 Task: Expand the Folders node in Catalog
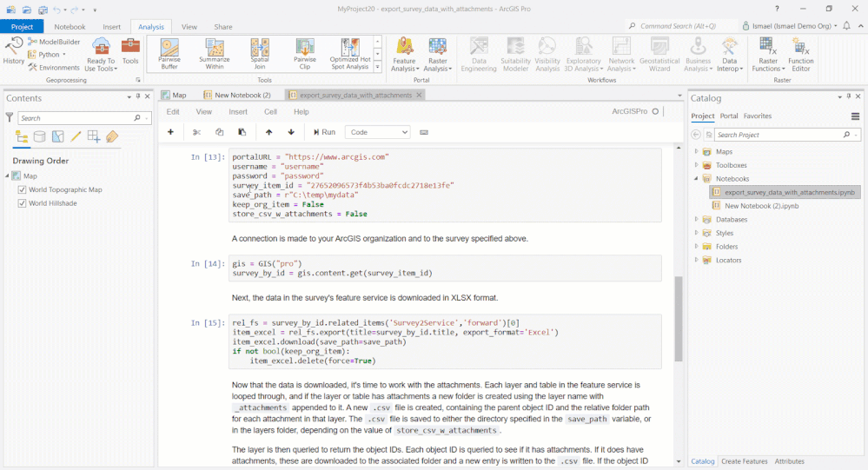696,247
